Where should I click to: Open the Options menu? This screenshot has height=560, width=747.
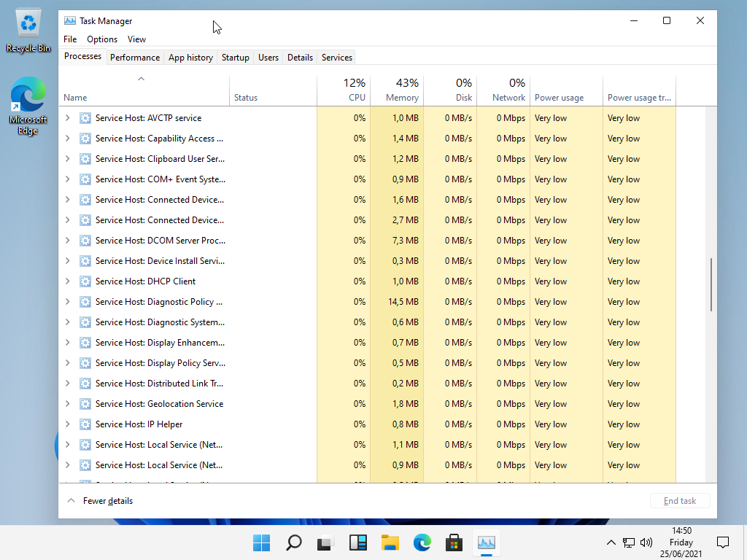[x=102, y=39]
